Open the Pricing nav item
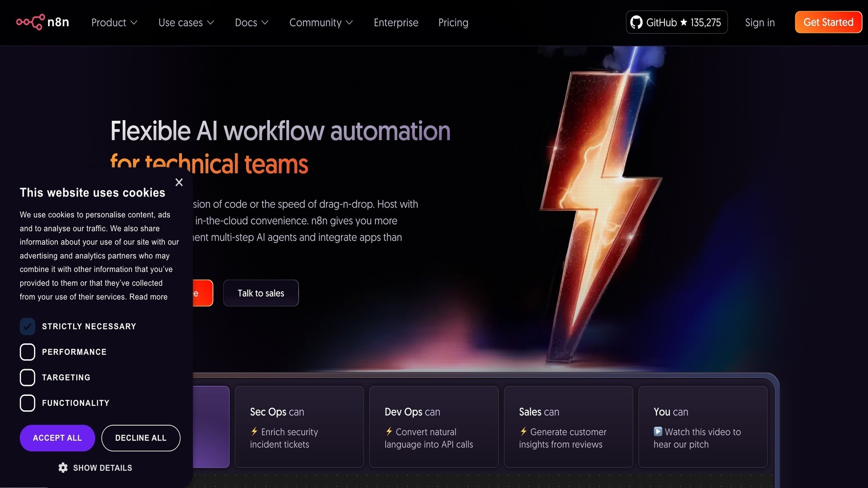Screen dimensions: 868x488 tap(453, 23)
